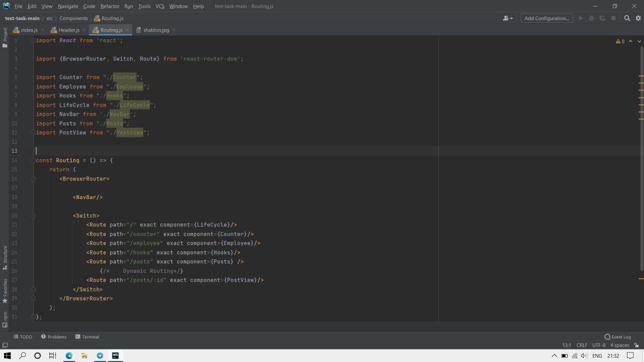Click top warning stripe mark on scrollbar
Image resolution: width=644 pixels, height=362 pixels.
tap(641, 77)
